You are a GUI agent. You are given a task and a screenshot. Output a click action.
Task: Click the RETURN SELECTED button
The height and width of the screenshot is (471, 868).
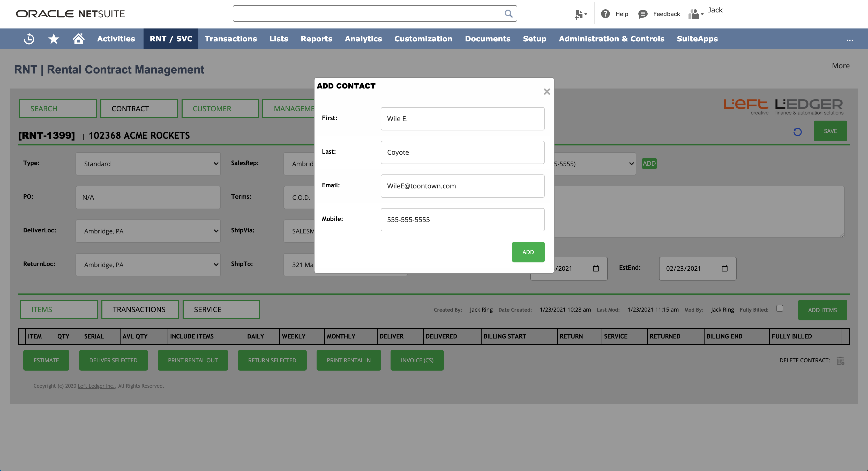click(x=272, y=360)
